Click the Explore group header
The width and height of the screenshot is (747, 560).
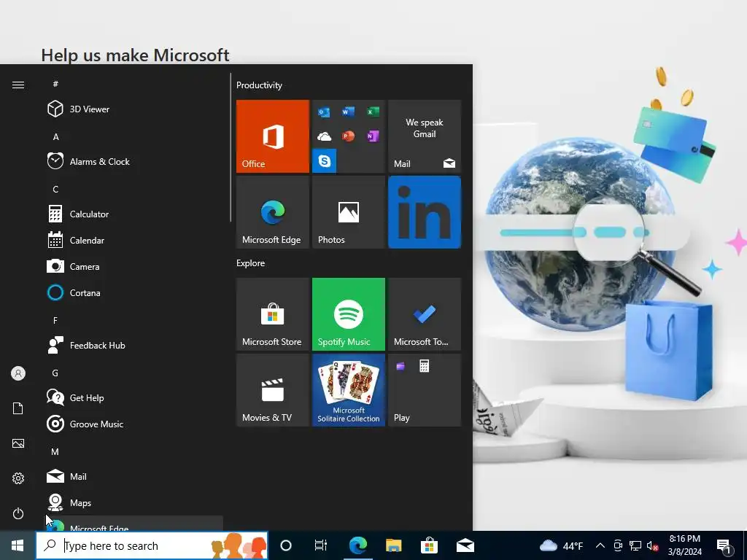(x=251, y=262)
